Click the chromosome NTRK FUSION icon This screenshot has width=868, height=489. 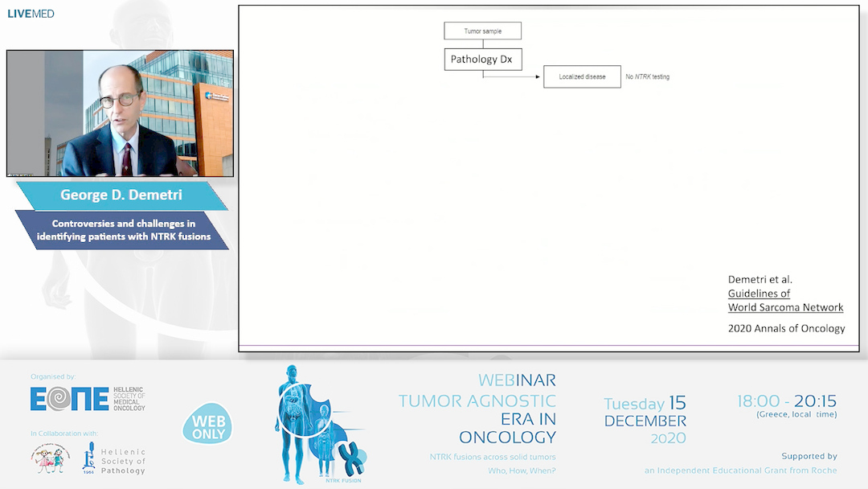pos(351,460)
